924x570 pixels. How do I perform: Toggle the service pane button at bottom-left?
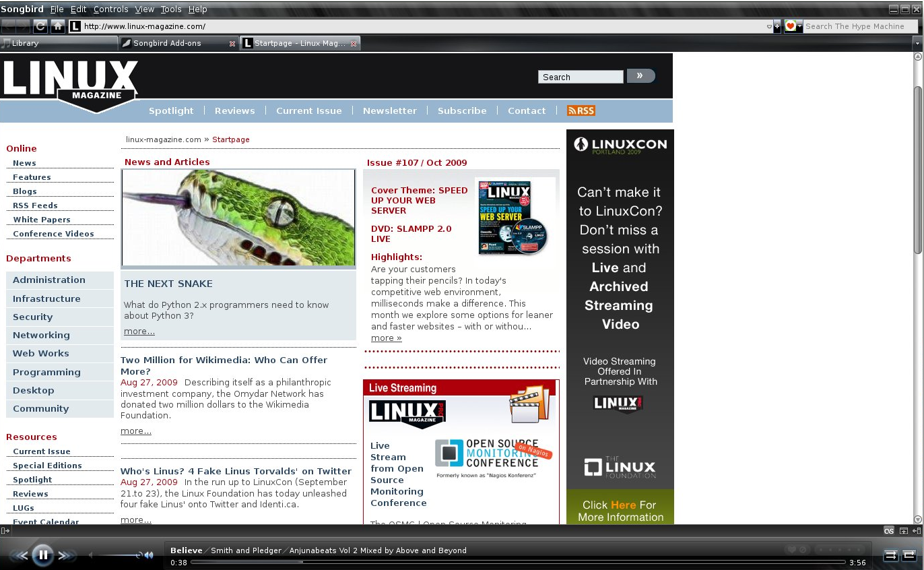[x=5, y=531]
